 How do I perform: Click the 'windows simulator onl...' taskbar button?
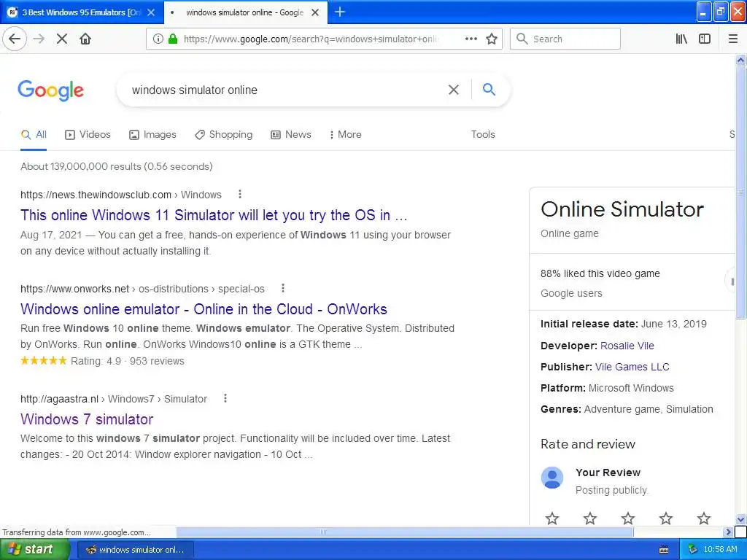(x=135, y=550)
